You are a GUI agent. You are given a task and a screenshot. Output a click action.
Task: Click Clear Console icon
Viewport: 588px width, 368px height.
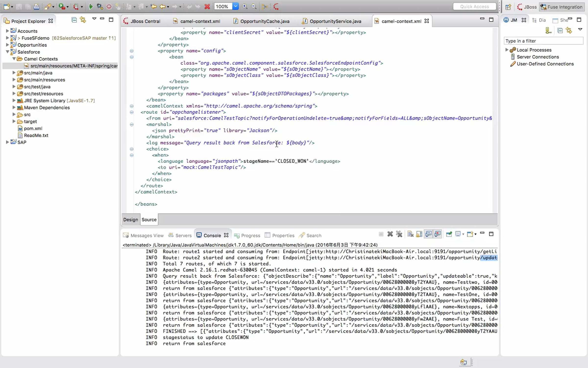point(410,234)
